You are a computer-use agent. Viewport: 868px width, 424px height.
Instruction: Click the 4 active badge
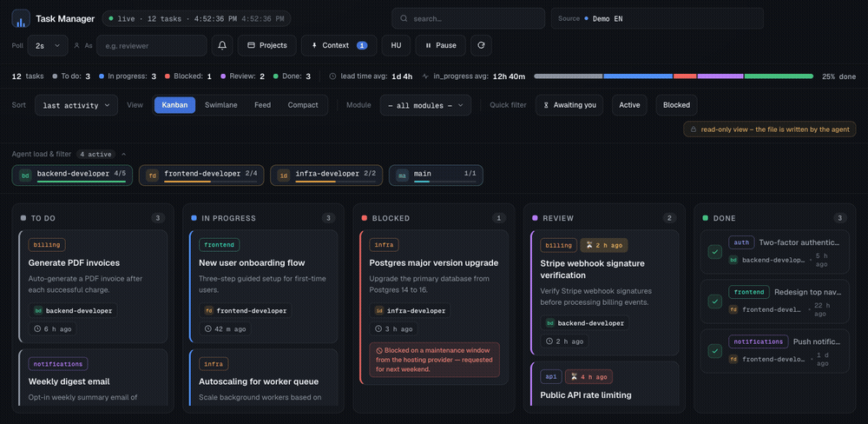tap(95, 154)
